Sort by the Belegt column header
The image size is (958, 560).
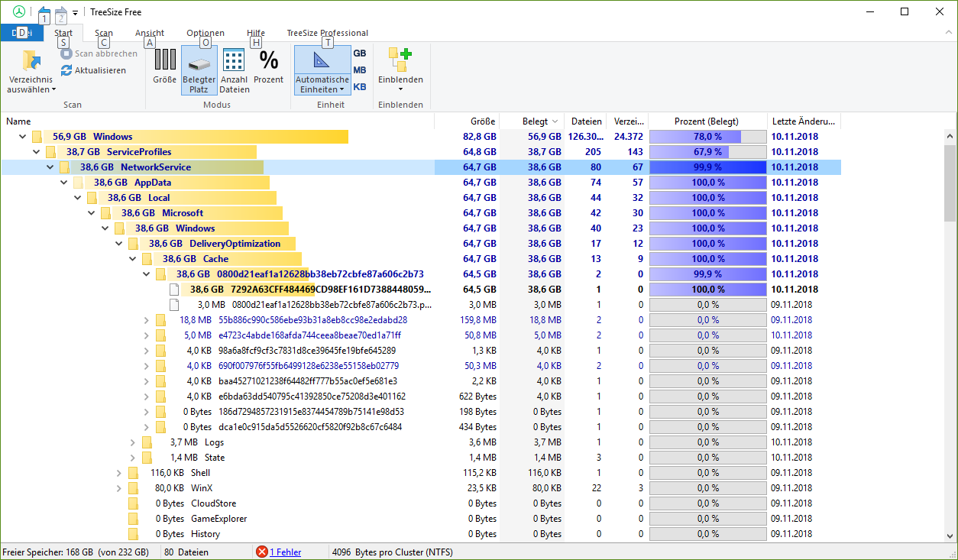(x=532, y=121)
